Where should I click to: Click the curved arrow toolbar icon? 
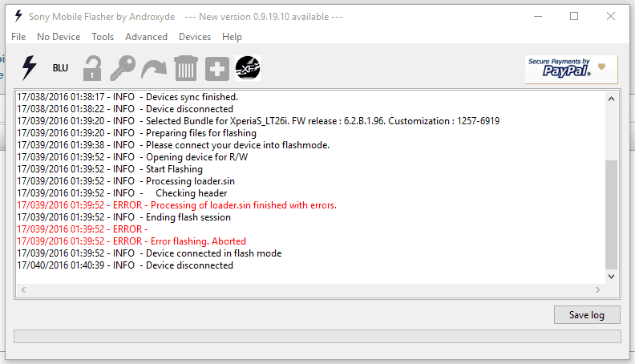pyautogui.click(x=154, y=70)
